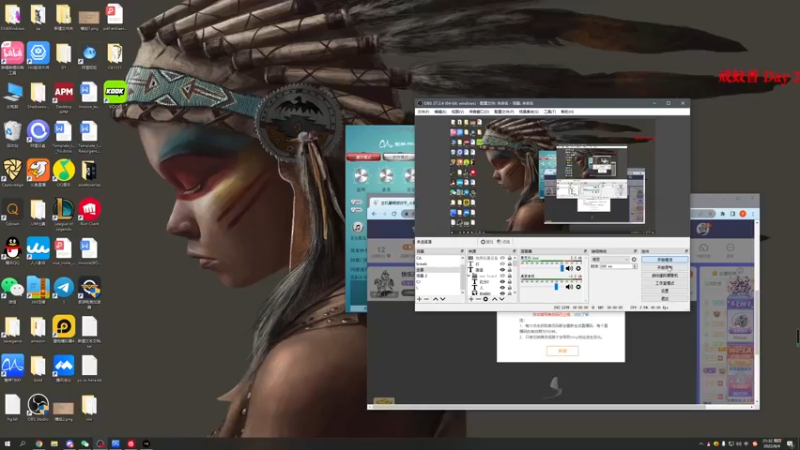The width and height of the screenshot is (800, 450).
Task: Open the Telegram desktop shortcut
Action: (63, 290)
